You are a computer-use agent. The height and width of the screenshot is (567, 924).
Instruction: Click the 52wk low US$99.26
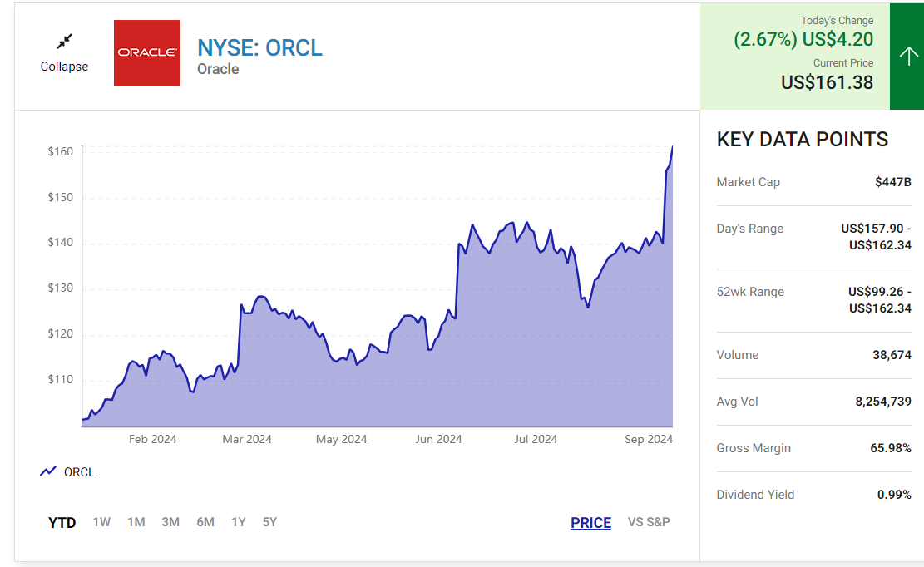876,292
